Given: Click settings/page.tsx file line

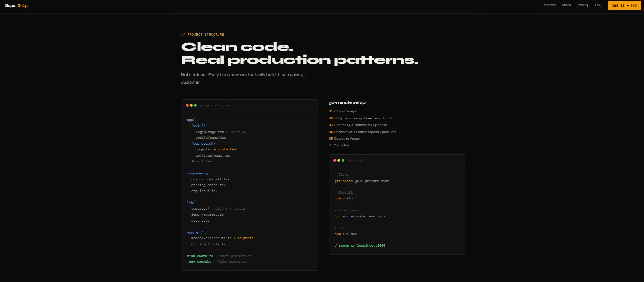Looking at the screenshot, I should (x=213, y=156).
